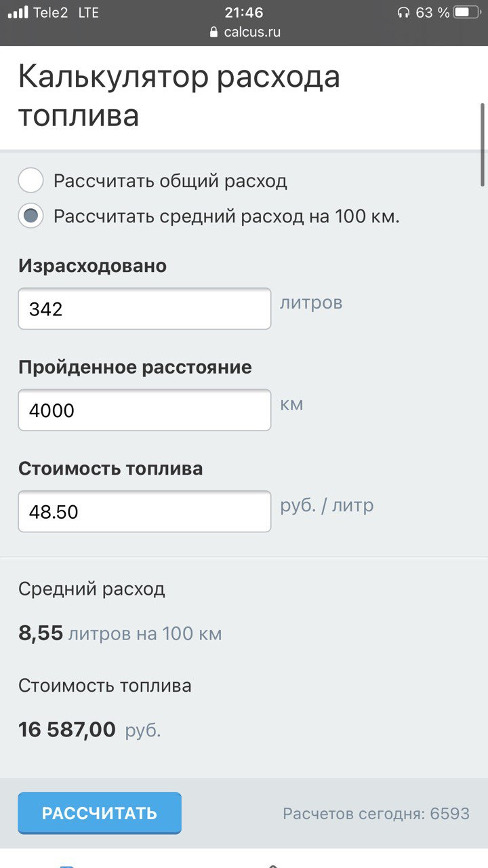488x868 pixels.
Task: Select the 'Рассчитать средний расход на 100 км' radio
Action: click(30, 216)
